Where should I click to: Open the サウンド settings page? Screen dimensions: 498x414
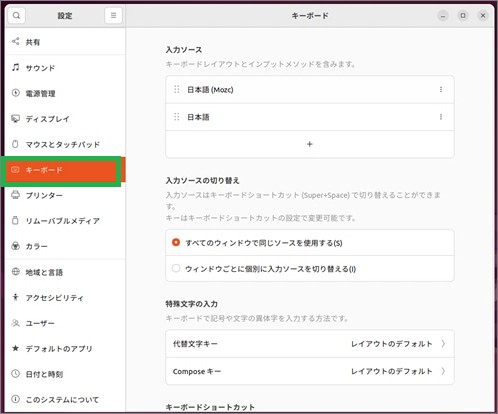pyautogui.click(x=65, y=68)
